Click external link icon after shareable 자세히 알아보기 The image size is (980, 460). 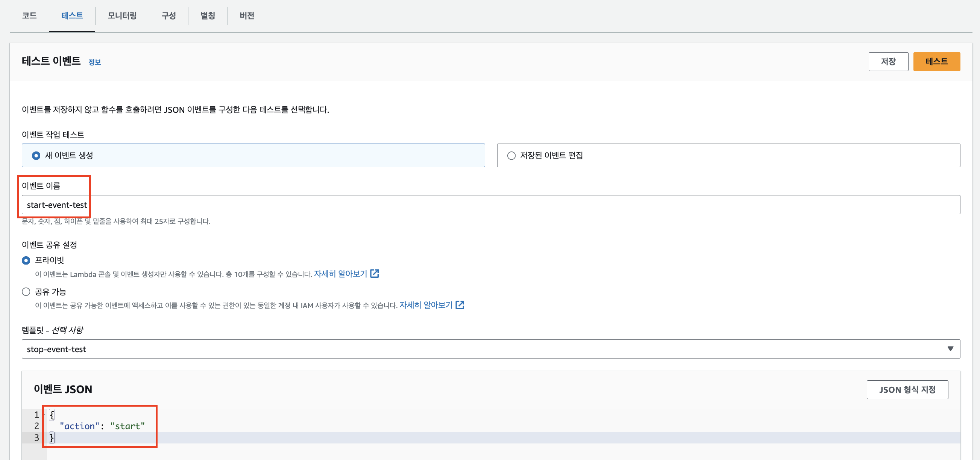(460, 305)
